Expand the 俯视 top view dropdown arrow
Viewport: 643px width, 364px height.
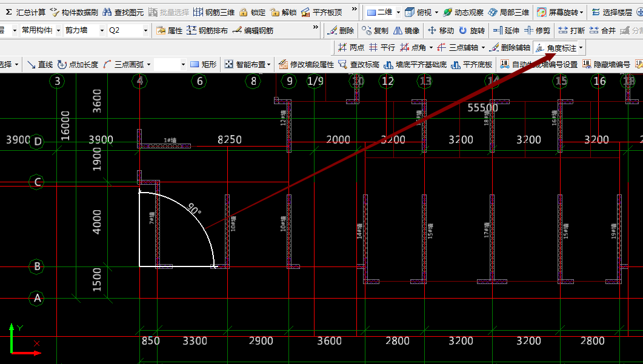pyautogui.click(x=436, y=12)
